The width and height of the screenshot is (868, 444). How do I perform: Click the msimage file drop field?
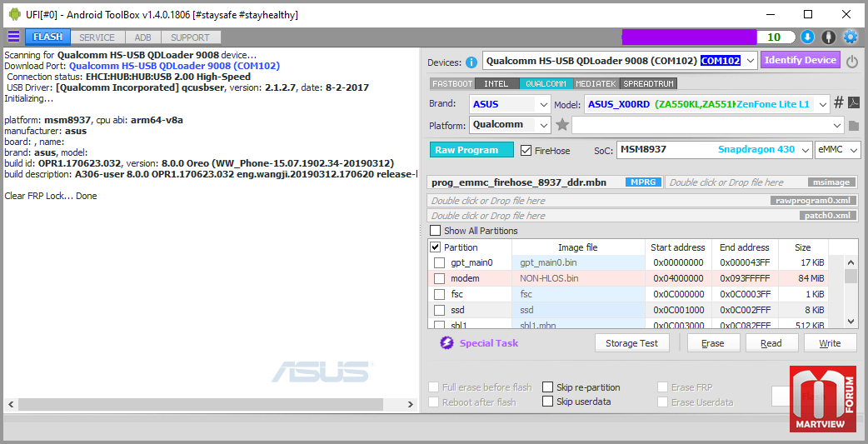pyautogui.click(x=761, y=182)
